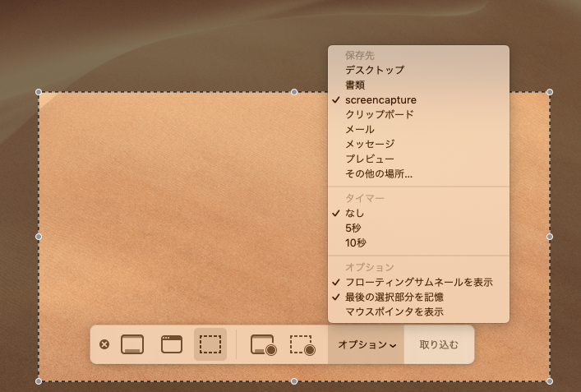The height and width of the screenshot is (392, 581).
Task: Click the left-middle selection edge handle
Action: click(x=39, y=237)
